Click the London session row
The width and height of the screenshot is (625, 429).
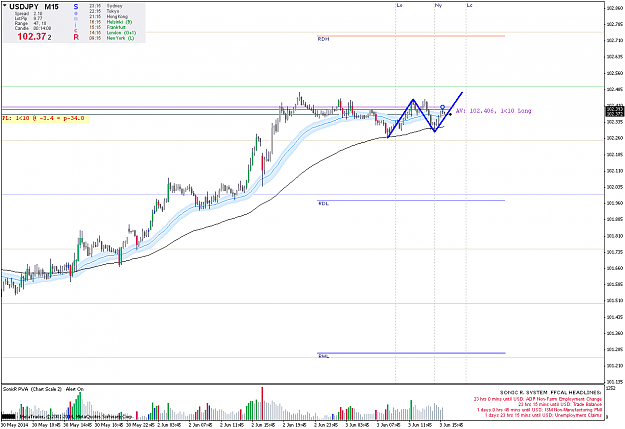[112, 33]
